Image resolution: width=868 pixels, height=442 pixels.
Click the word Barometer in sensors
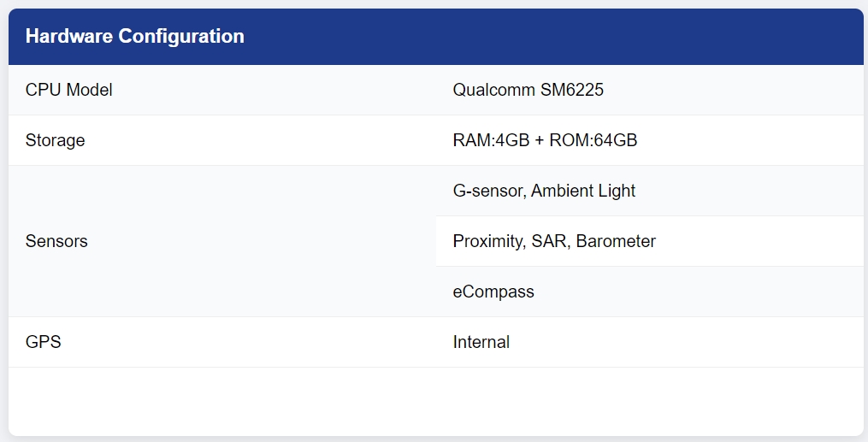click(x=616, y=241)
